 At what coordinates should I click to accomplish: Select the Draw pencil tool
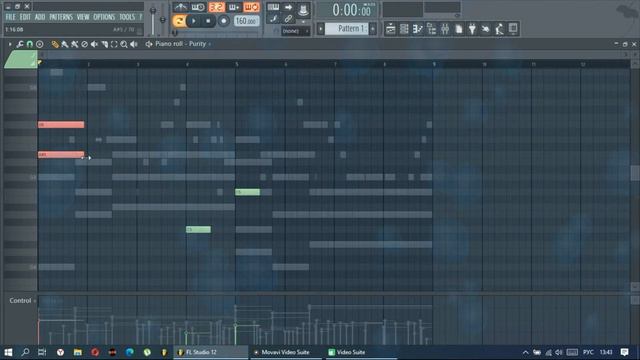coord(55,44)
